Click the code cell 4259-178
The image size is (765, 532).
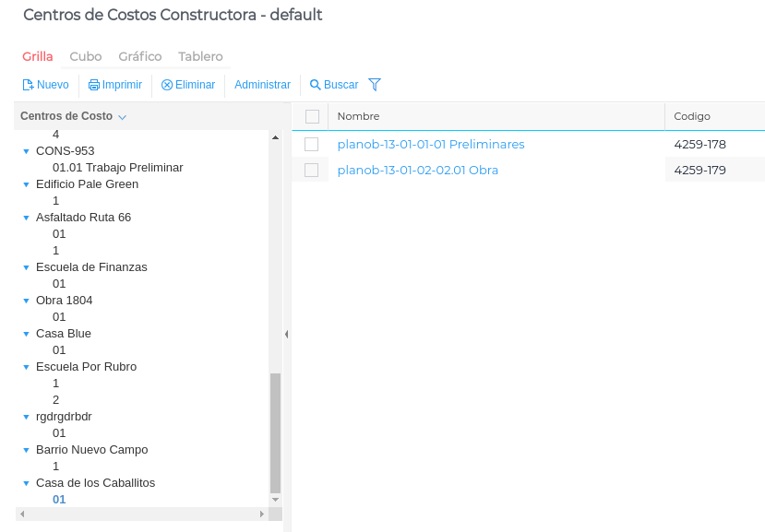pyautogui.click(x=700, y=145)
